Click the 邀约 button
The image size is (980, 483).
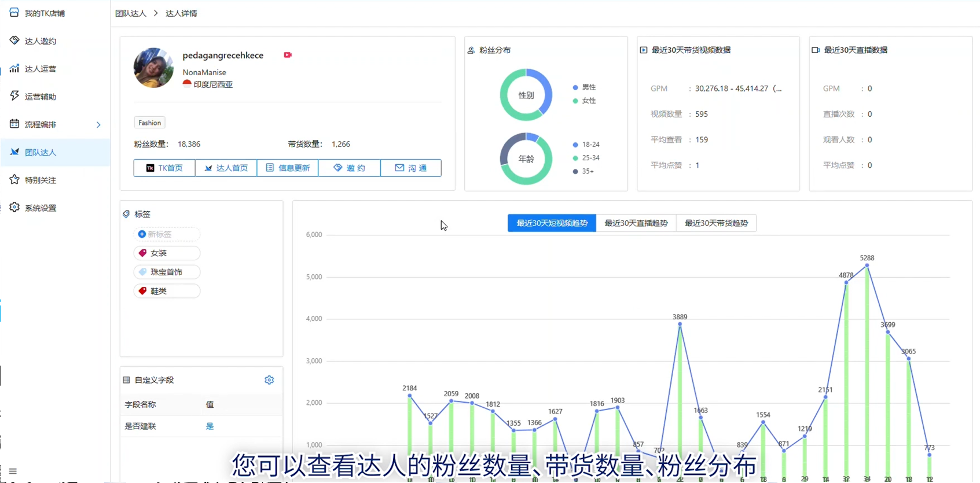point(349,168)
